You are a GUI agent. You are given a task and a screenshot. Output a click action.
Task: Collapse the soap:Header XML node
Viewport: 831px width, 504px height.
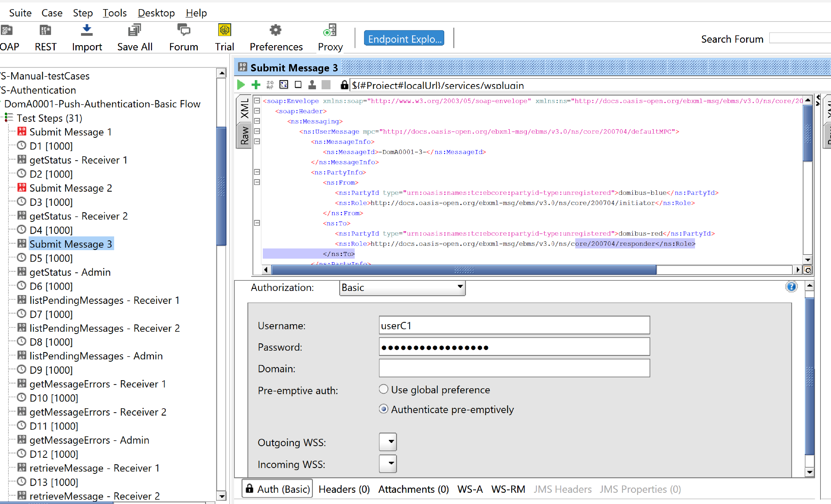(x=257, y=110)
